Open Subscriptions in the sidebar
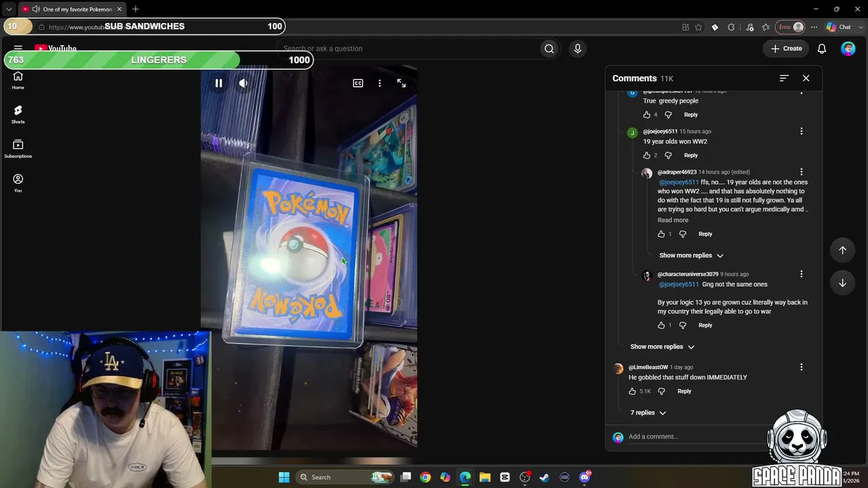Viewport: 868px width, 488px height. coord(18,149)
